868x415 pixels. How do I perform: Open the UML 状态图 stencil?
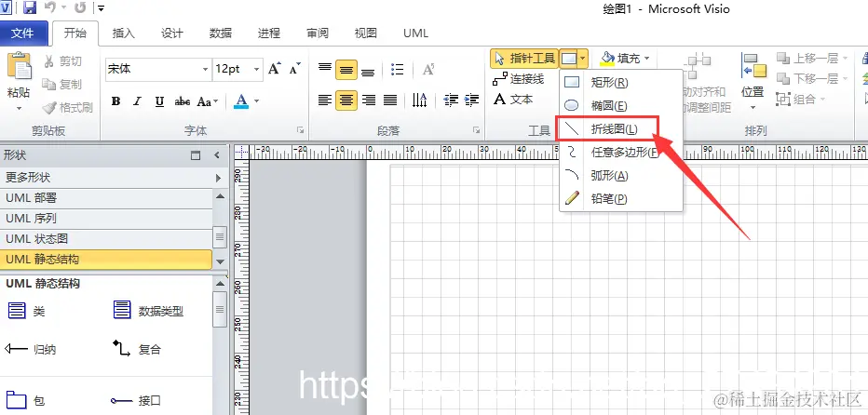[x=106, y=239]
